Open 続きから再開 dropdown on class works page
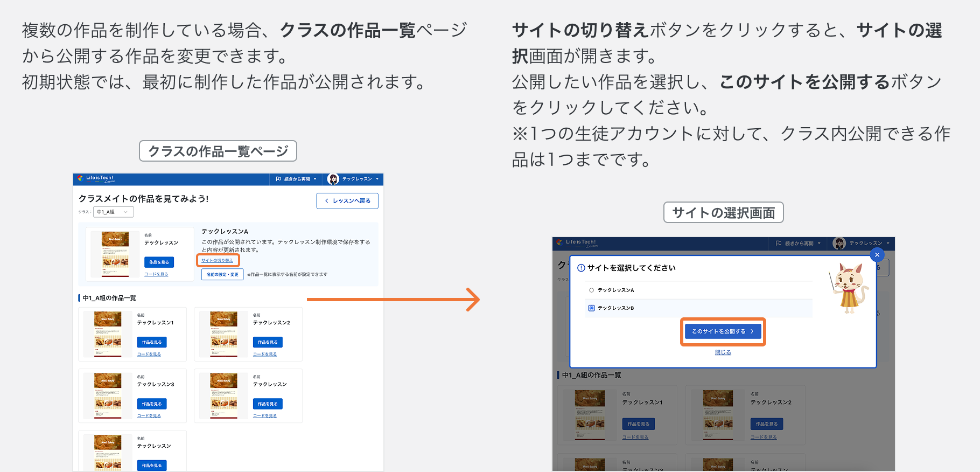The height and width of the screenshot is (472, 980). click(296, 179)
